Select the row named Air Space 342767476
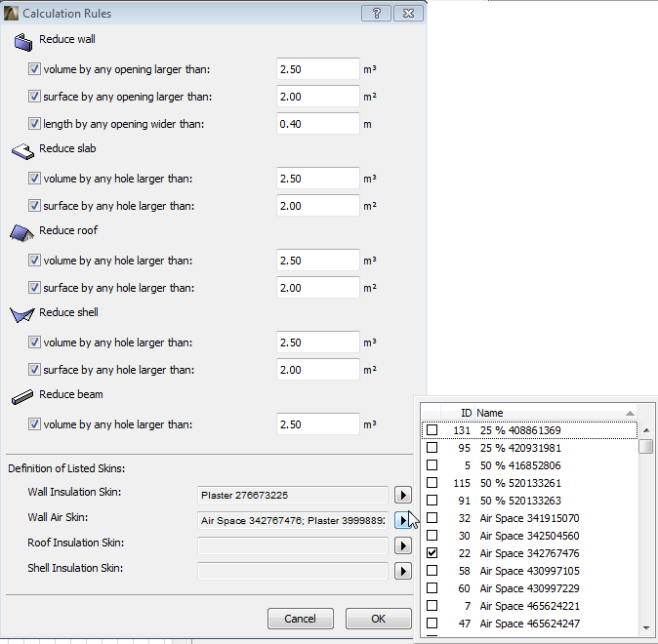The height and width of the screenshot is (644, 658). (529, 553)
